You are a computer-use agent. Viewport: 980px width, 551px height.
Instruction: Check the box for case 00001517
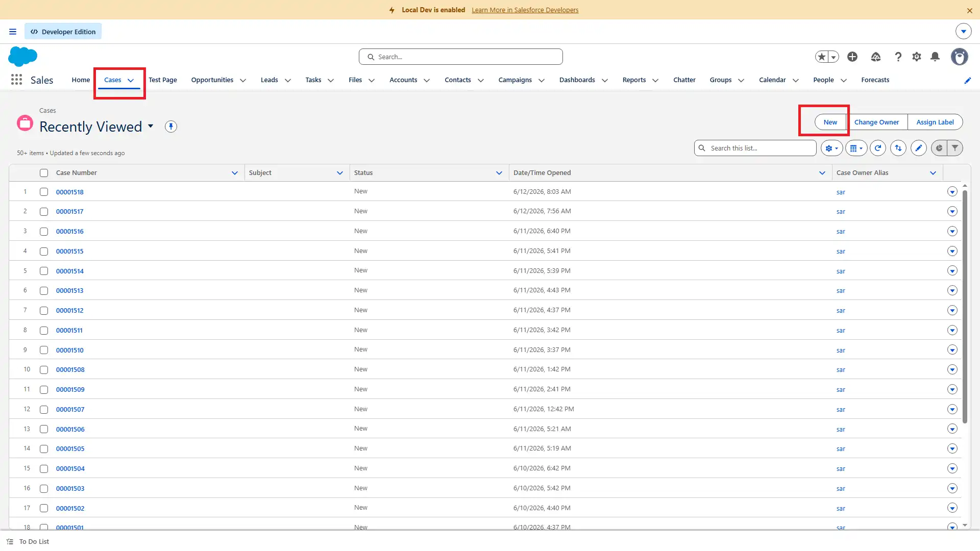pos(44,212)
